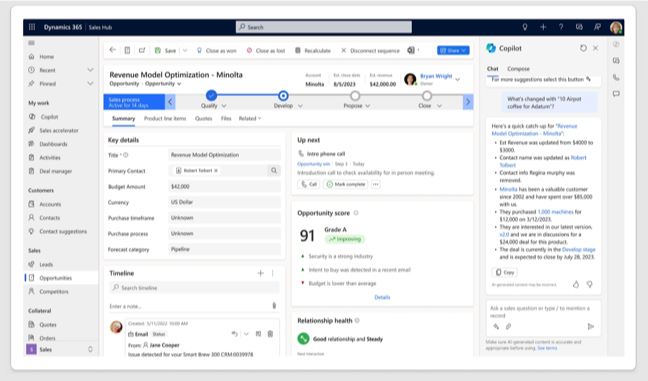The image size is (648, 381).
Task: Click the Propose stage circle on process bar
Action: click(x=355, y=96)
